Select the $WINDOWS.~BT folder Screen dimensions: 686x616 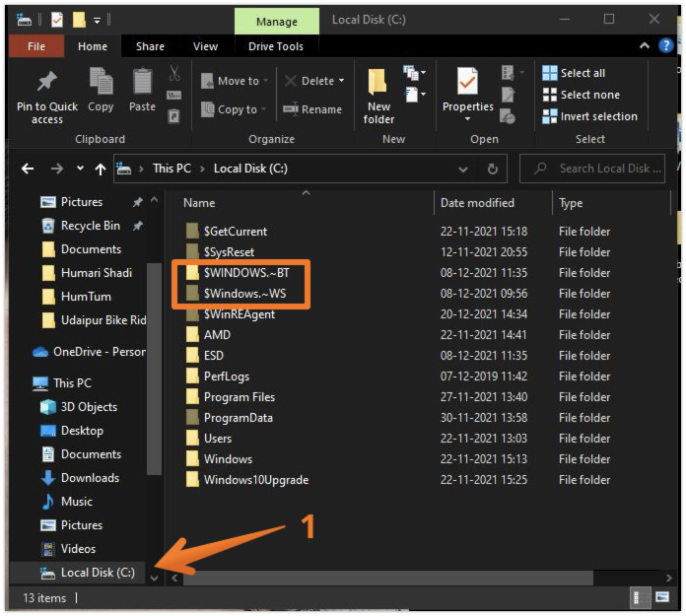[x=245, y=273]
